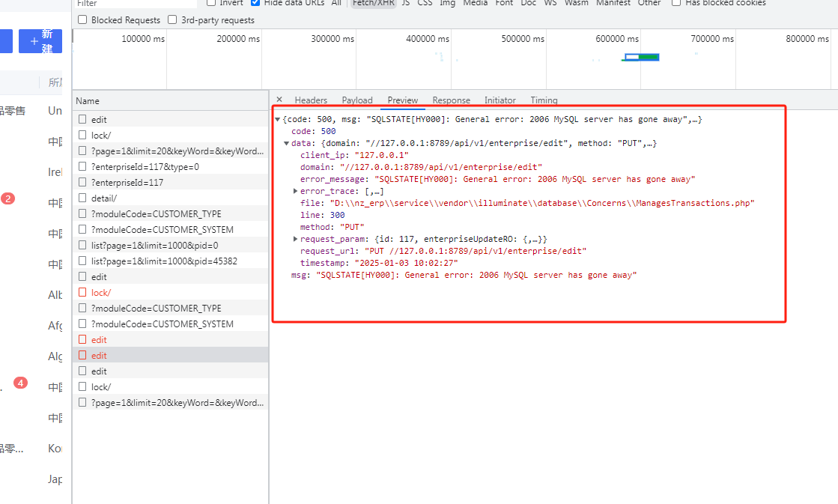Filter requests by Doc type
Viewport: 838px width, 504px height.
(x=528, y=3)
